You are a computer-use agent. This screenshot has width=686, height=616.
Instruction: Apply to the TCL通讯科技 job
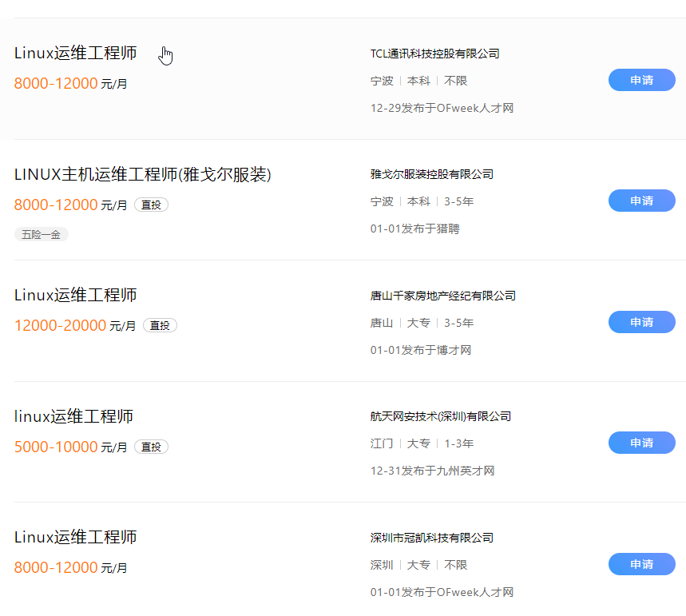click(642, 80)
